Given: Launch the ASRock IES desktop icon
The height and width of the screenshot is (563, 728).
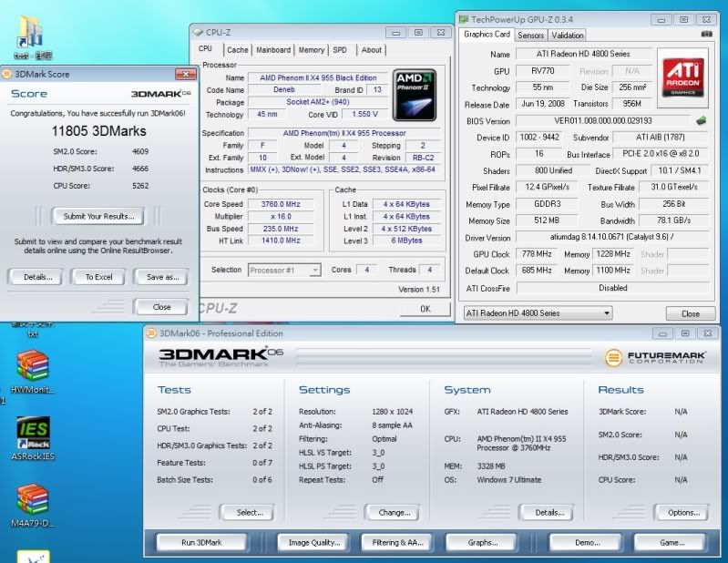Looking at the screenshot, I should click(x=33, y=433).
